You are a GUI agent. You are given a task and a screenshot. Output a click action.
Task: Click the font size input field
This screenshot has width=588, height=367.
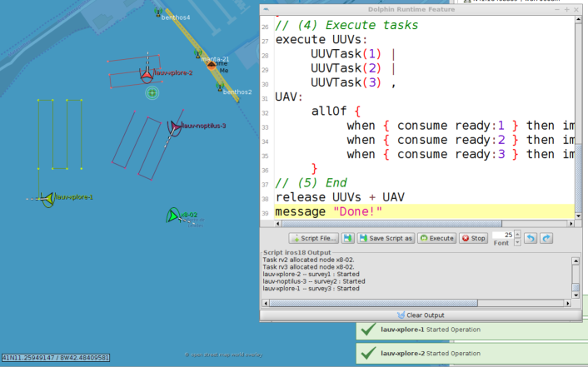(501, 236)
